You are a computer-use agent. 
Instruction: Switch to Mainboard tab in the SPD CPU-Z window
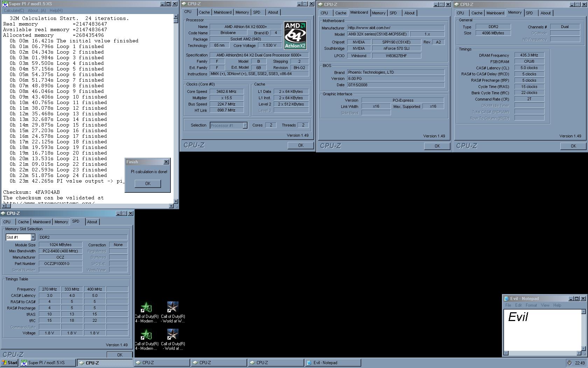coord(42,222)
